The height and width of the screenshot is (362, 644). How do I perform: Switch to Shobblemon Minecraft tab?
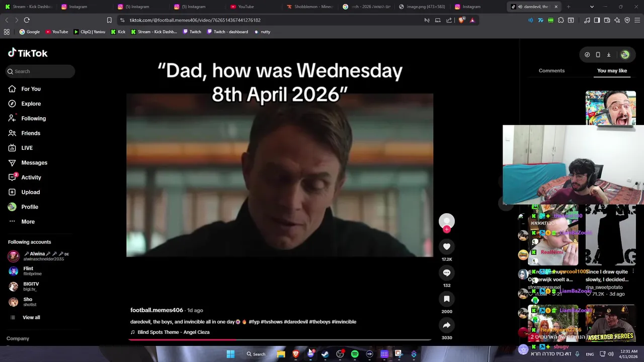310,7
